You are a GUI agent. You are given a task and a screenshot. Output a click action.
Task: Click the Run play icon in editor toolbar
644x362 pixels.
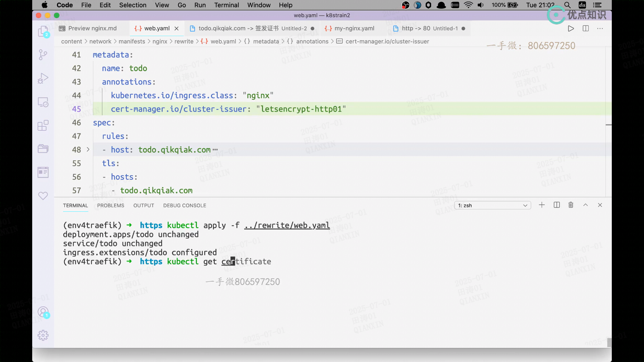point(571,28)
